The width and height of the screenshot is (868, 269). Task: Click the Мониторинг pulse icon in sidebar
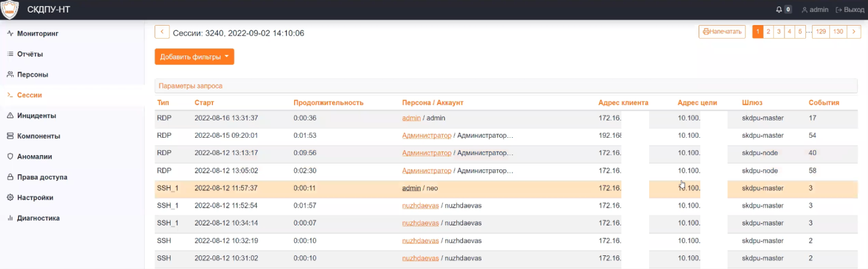click(x=10, y=33)
